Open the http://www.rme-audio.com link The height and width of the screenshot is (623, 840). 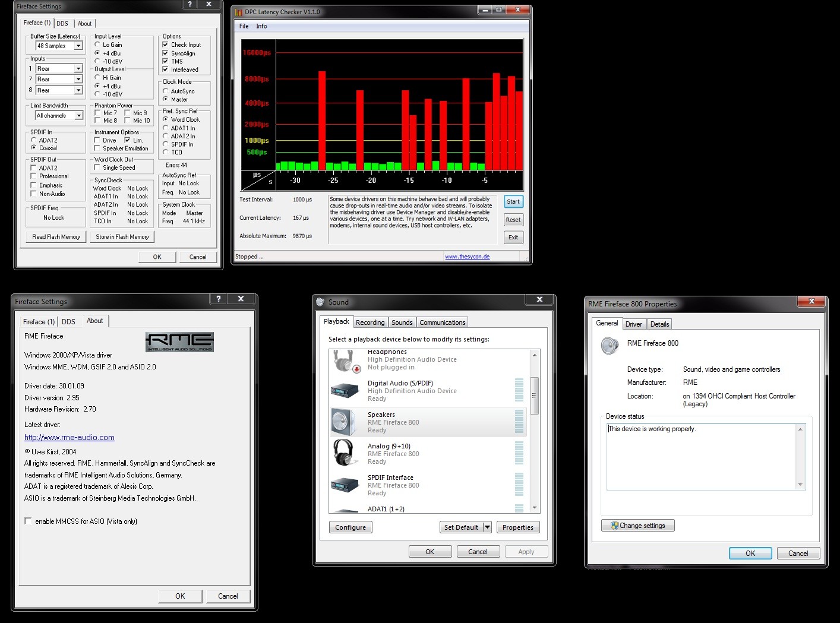(x=70, y=438)
